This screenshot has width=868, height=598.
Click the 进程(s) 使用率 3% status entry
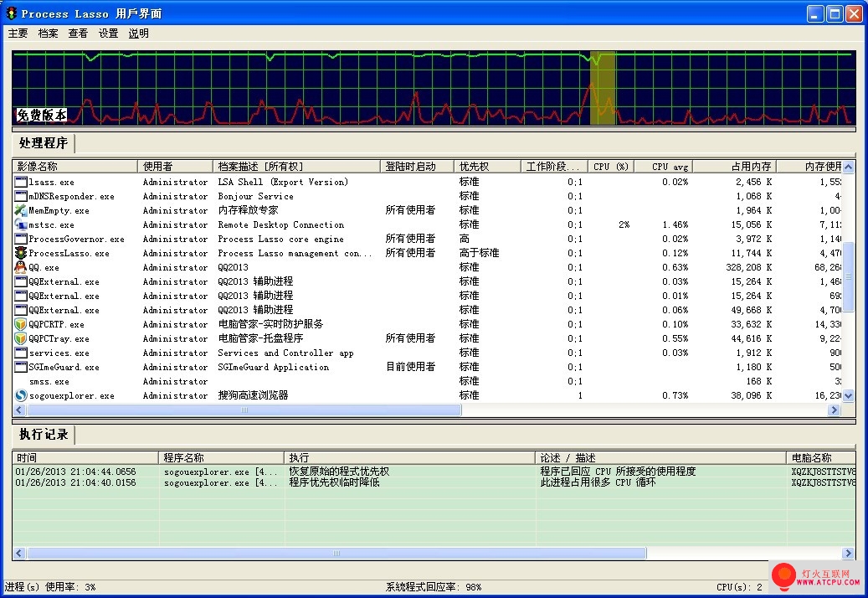(50, 587)
